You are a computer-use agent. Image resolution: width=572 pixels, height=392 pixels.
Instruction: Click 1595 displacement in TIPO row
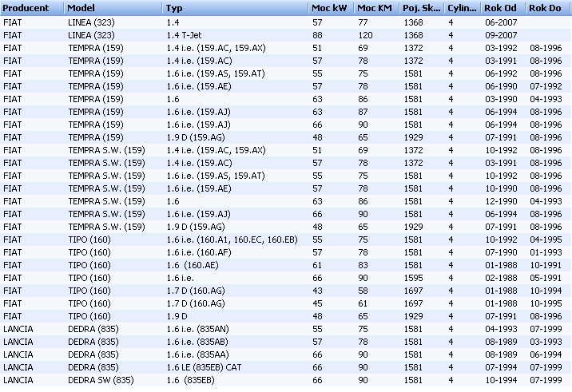pos(413,278)
